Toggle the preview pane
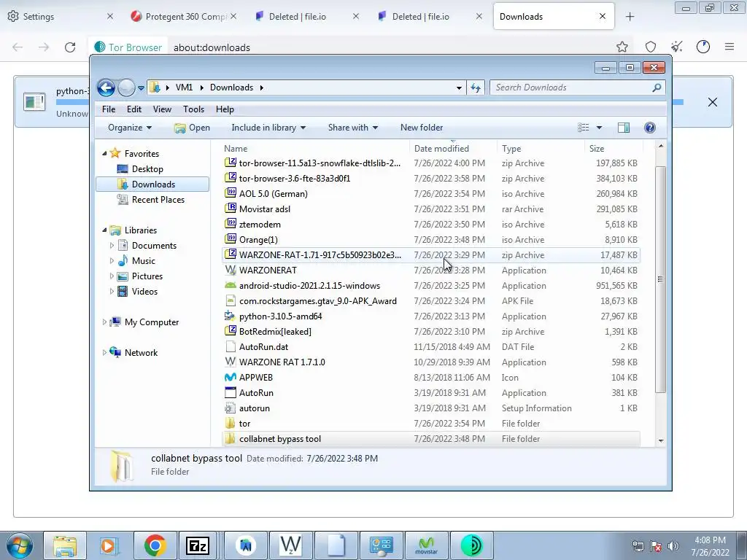 pos(624,128)
